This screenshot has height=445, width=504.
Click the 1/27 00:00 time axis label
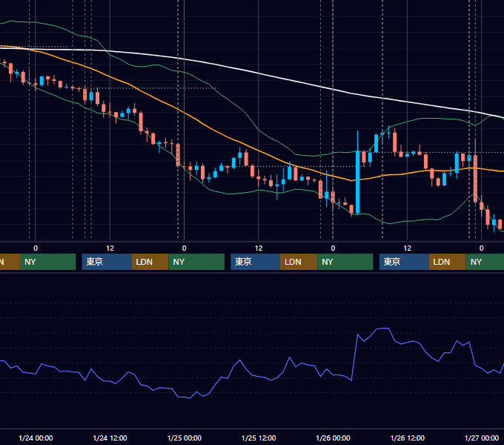click(482, 438)
